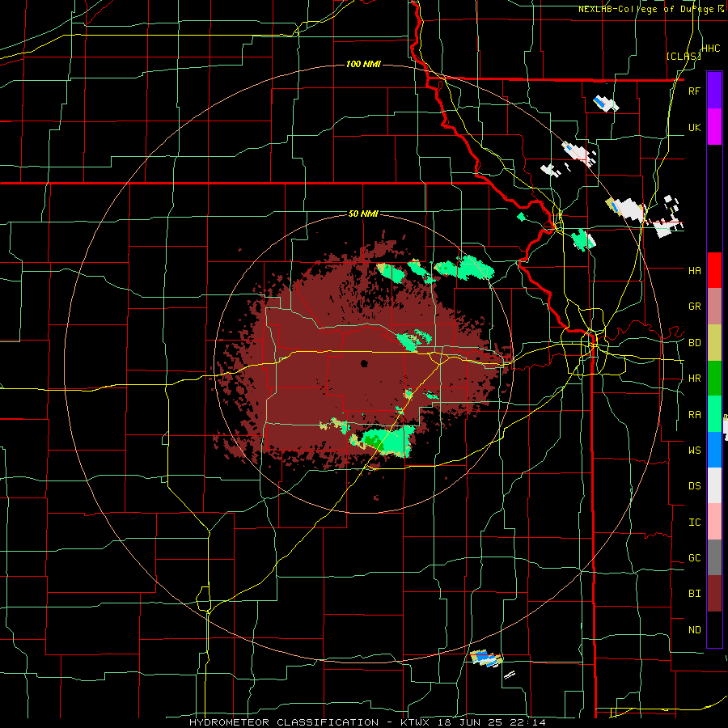The height and width of the screenshot is (728, 728).
Task: Click the HA legend label
Action: pyautogui.click(x=694, y=271)
